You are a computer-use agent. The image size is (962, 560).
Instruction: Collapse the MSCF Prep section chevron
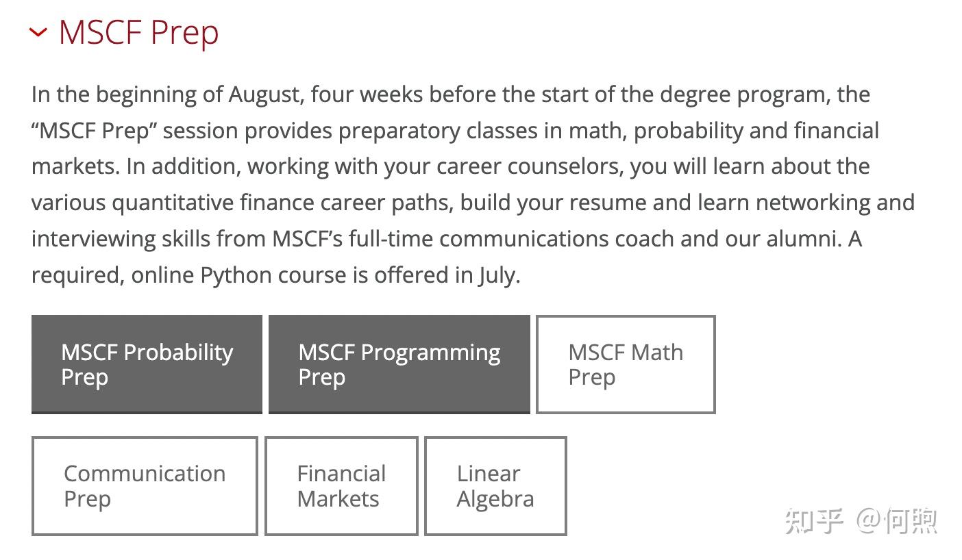(x=38, y=32)
